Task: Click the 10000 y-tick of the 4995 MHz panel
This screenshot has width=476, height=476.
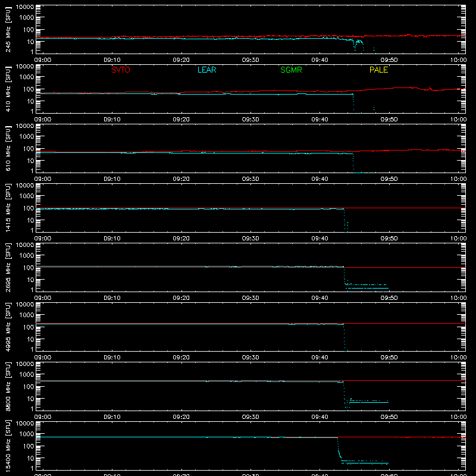Action: 25,305
